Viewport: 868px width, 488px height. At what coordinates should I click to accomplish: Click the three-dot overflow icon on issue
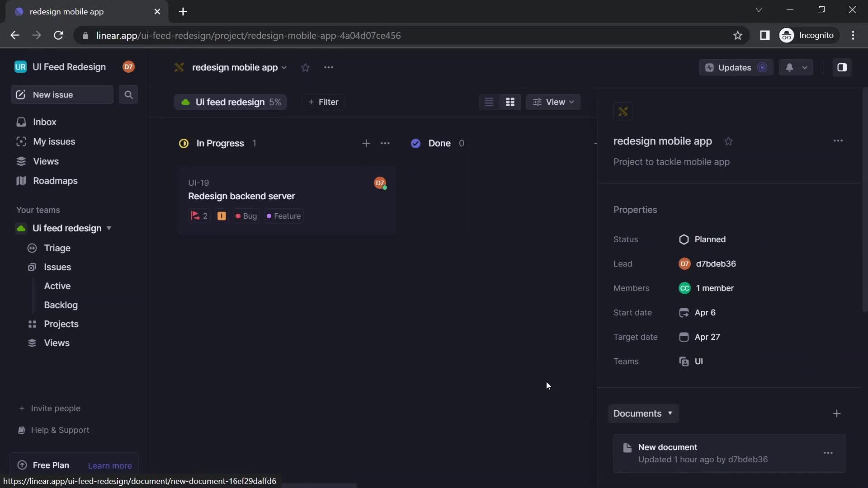point(387,143)
